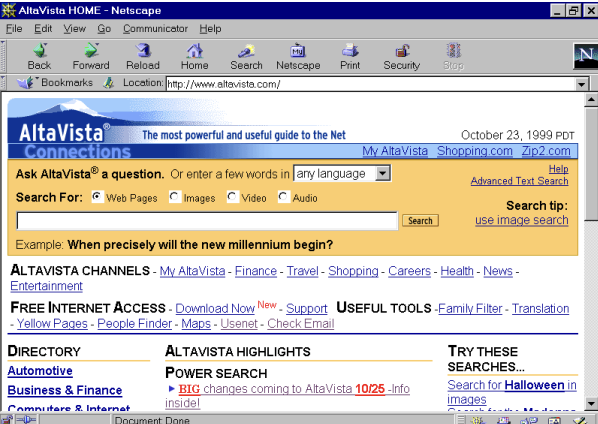Click the Netscape title bar icon
This screenshot has height=424, width=598.
pos(8,10)
